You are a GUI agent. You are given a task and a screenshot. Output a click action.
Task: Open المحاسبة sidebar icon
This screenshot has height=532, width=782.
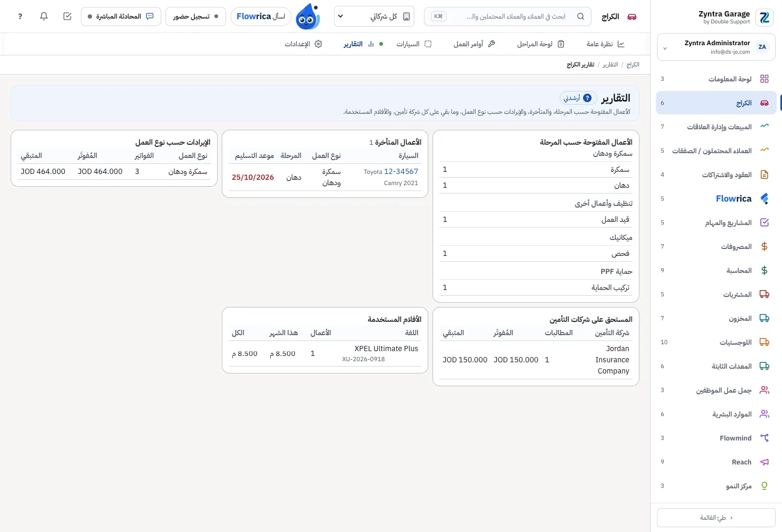tap(764, 270)
